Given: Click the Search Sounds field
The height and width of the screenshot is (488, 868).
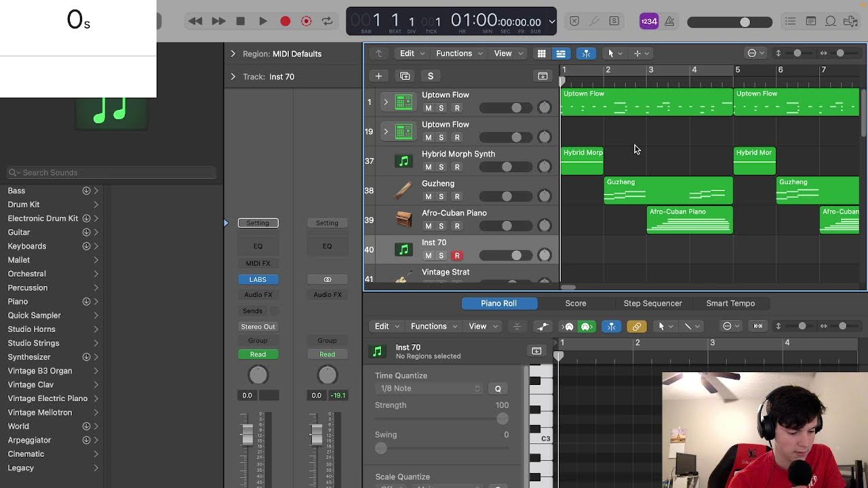Looking at the screenshot, I should [112, 173].
